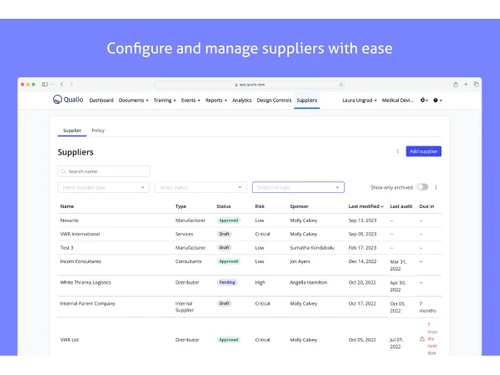Open the Training dropdown menu
500x375 pixels.
point(164,100)
